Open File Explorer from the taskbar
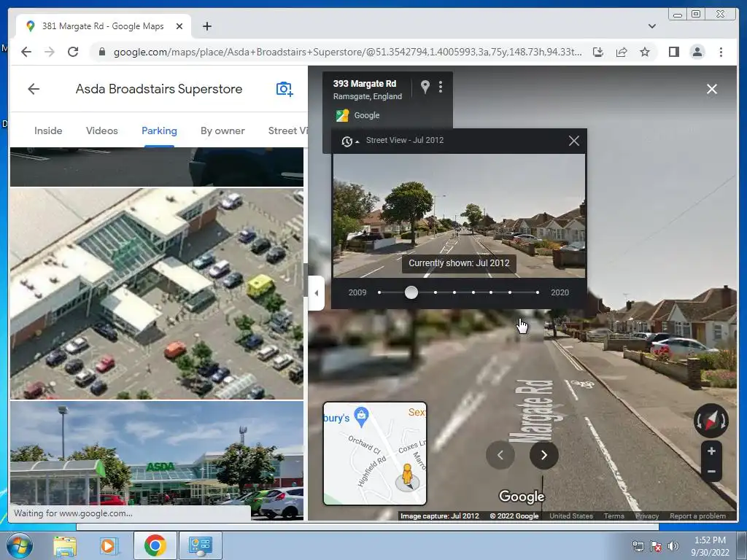This screenshot has height=560, width=747. [x=65, y=545]
